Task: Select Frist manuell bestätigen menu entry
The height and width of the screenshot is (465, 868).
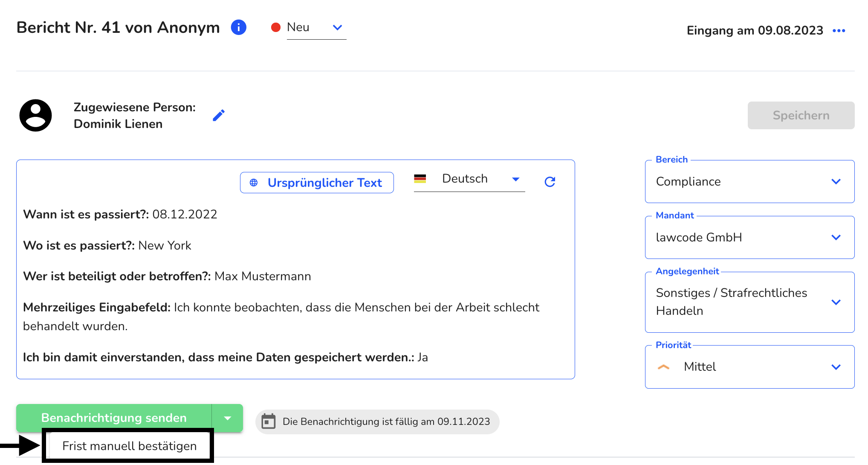Action: 129,446
